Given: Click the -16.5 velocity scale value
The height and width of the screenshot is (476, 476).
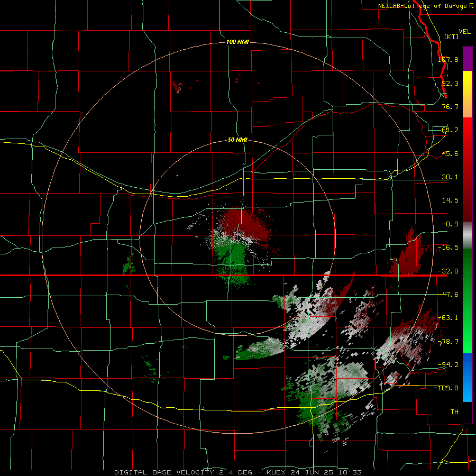Looking at the screenshot, I should coord(448,248).
